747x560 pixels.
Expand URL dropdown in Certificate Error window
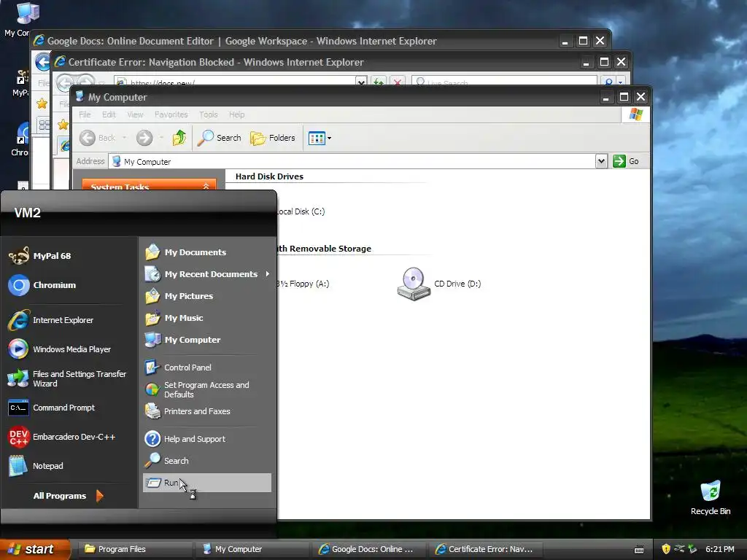(362, 82)
